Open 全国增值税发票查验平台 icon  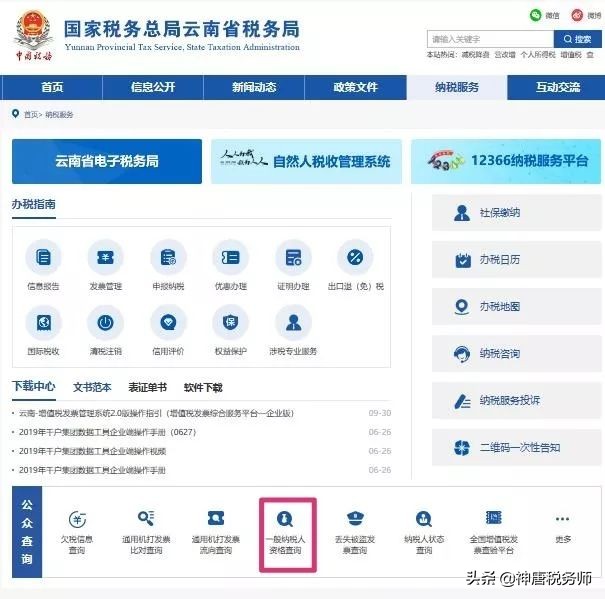493,518
